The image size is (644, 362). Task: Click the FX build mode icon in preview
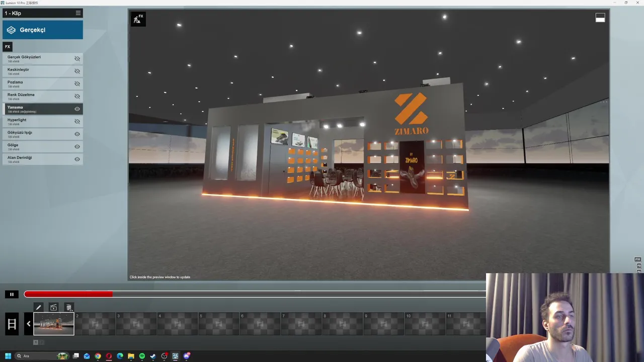pyautogui.click(x=138, y=19)
